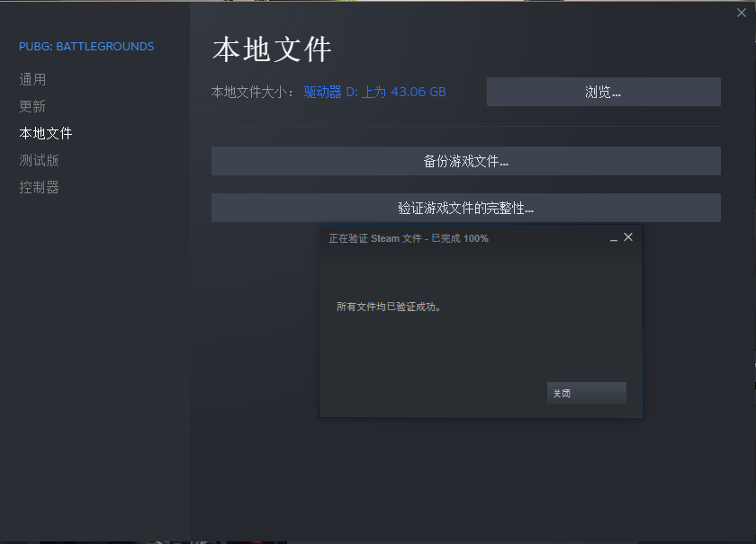Click the 所有文件均已验证成功 message
This screenshot has width=756, height=544.
pos(389,307)
